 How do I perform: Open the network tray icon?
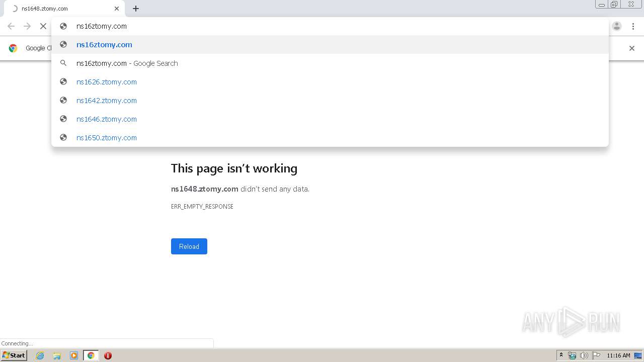572,355
